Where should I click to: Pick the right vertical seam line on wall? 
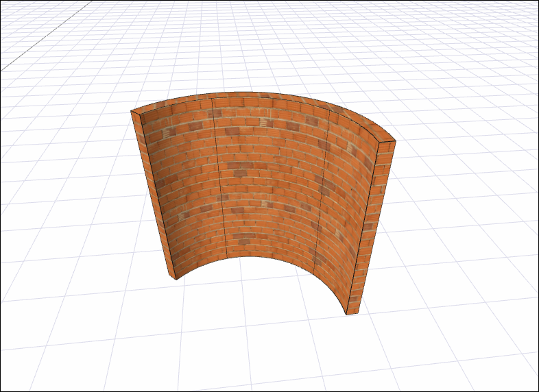[324, 185]
